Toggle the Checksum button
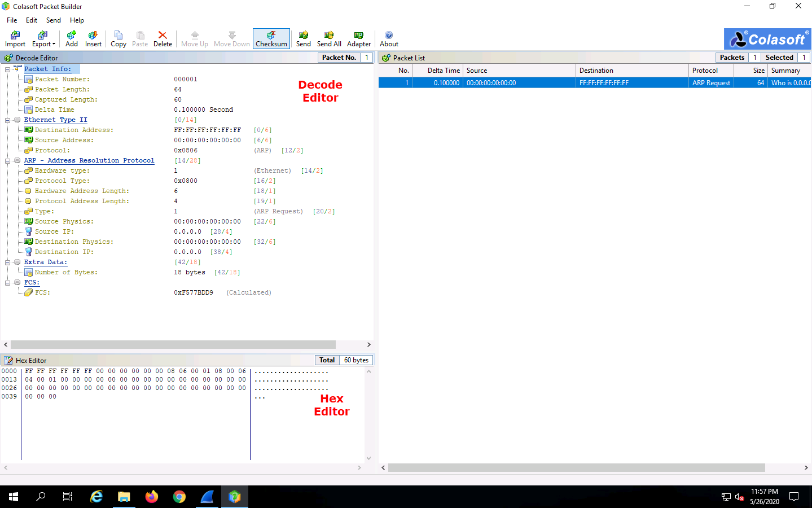The width and height of the screenshot is (812, 508). [x=271, y=39]
